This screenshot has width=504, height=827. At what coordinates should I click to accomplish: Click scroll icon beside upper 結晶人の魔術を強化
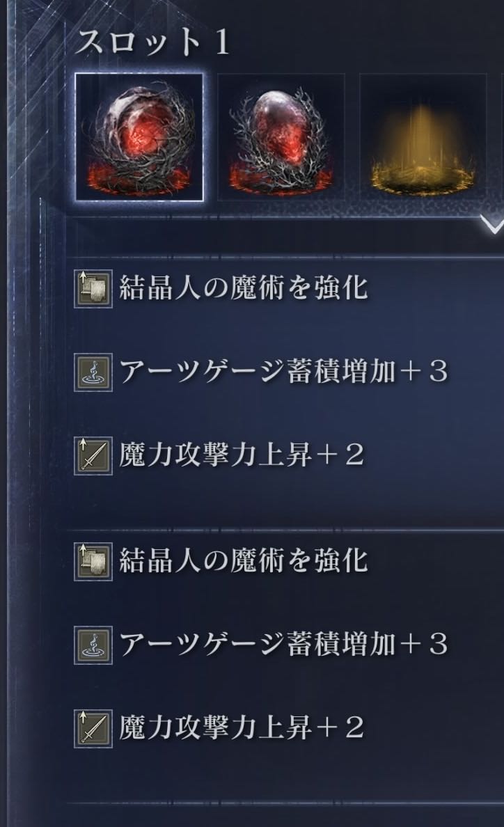tap(93, 288)
